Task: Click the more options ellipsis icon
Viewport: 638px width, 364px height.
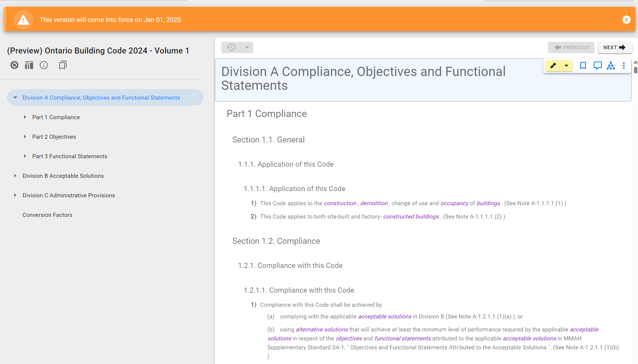Action: pyautogui.click(x=624, y=66)
